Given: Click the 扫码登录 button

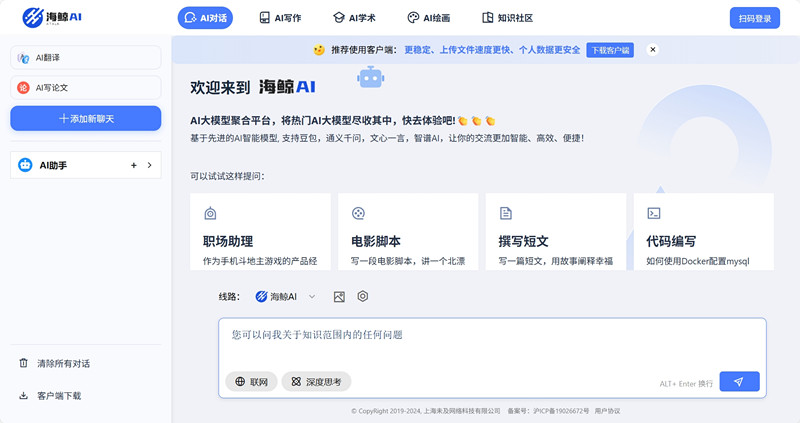Looking at the screenshot, I should (755, 18).
